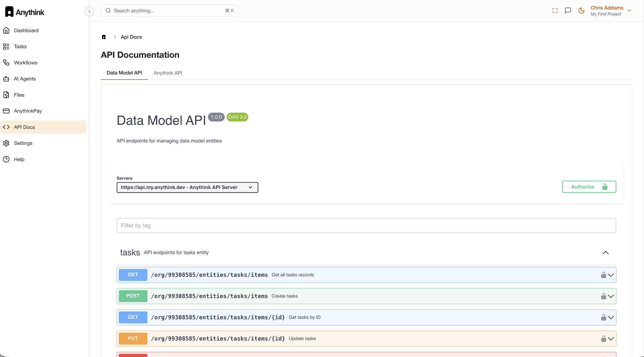644x357 pixels.
Task: Select the AI Agents sidebar icon
Action: pyautogui.click(x=6, y=79)
